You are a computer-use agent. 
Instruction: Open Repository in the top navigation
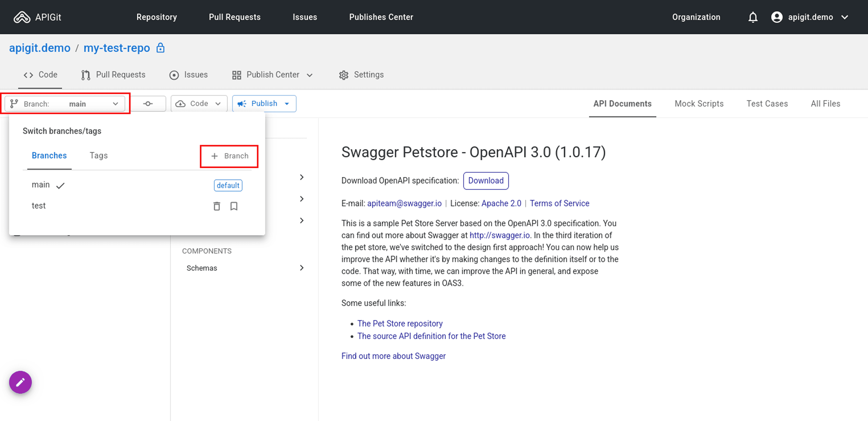(157, 17)
